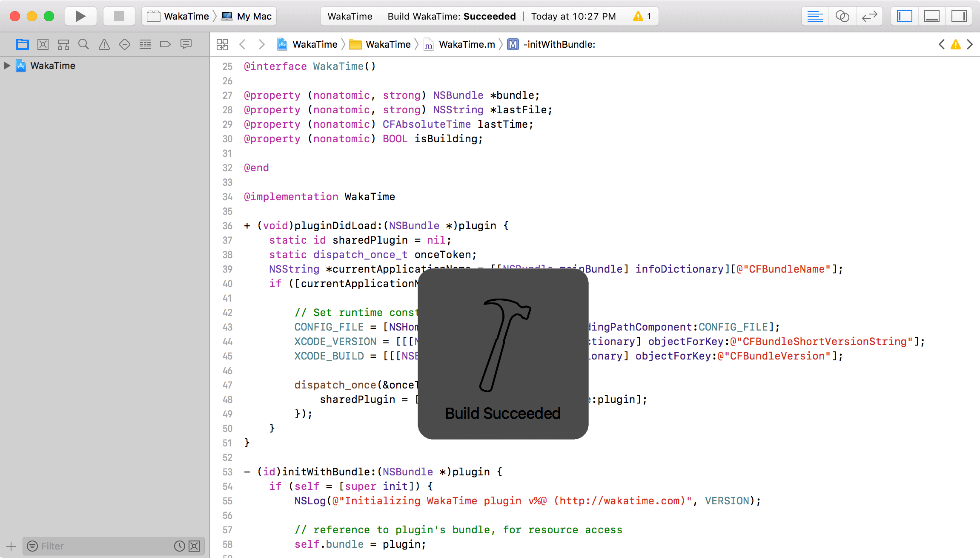Click the Run build play button
This screenshot has height=558, width=980.
[x=80, y=16]
